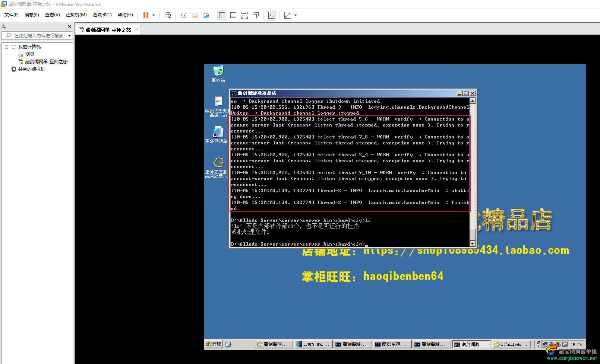Open the 文件(F) menu
600x364 pixels.
[x=12, y=15]
